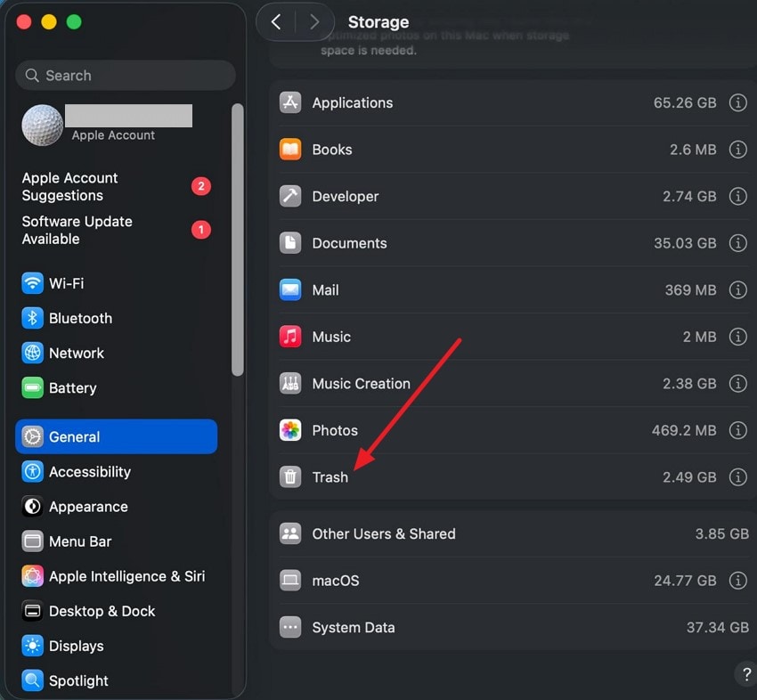The image size is (757, 700).
Task: Navigate back using the back arrow
Action: [x=277, y=21]
